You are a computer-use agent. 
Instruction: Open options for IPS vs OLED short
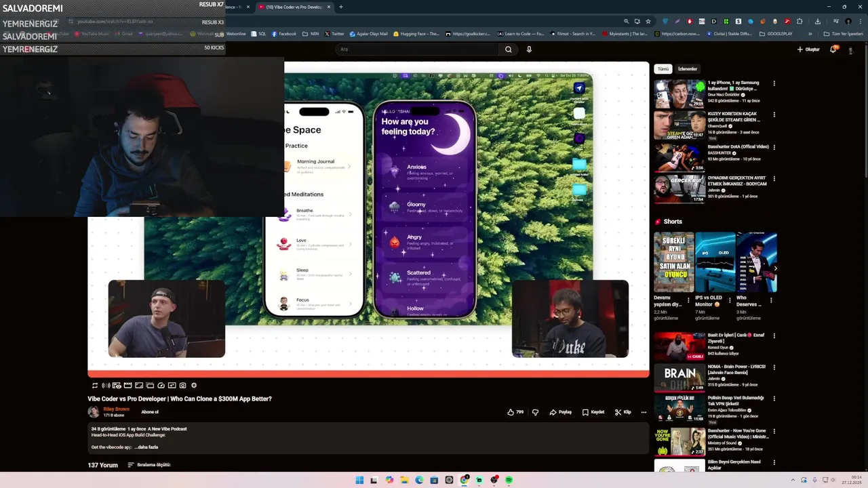coord(730,300)
